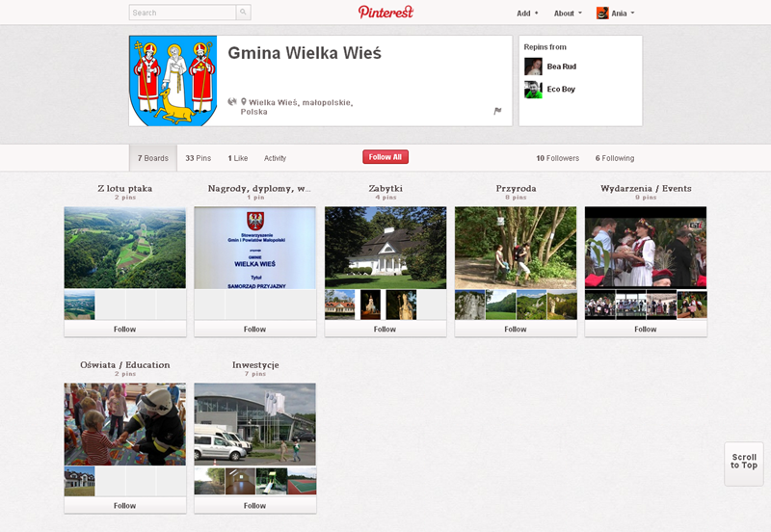The height and width of the screenshot is (532, 771).
Task: Click the Gmina Wielka Wieś coat of arms
Action: (173, 81)
